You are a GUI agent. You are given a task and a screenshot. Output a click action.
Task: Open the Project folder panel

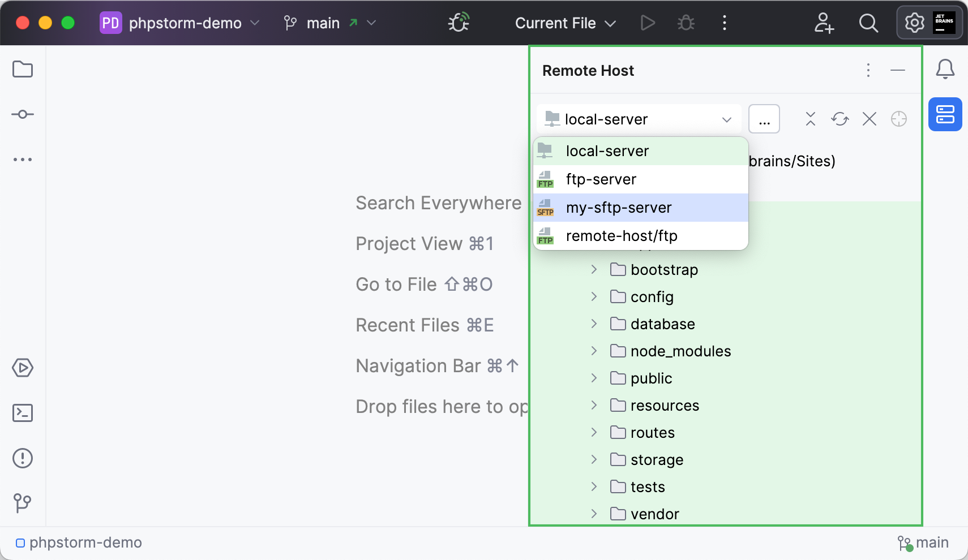pos(22,68)
